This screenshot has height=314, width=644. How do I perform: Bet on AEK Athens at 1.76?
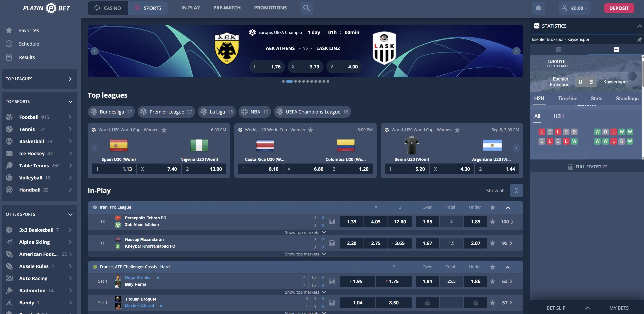coord(267,67)
